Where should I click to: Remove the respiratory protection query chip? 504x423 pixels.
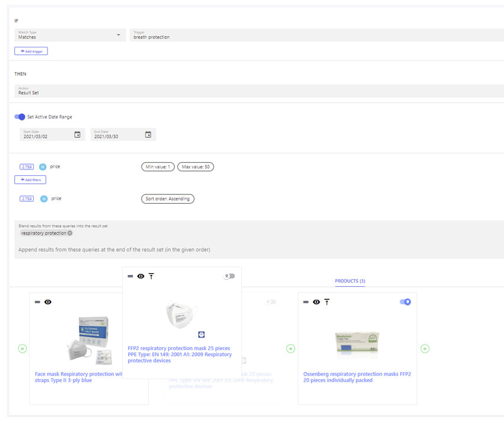[x=70, y=233]
